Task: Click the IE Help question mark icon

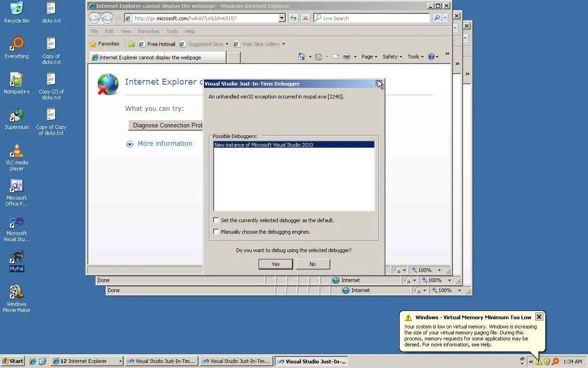Action: 431,57
